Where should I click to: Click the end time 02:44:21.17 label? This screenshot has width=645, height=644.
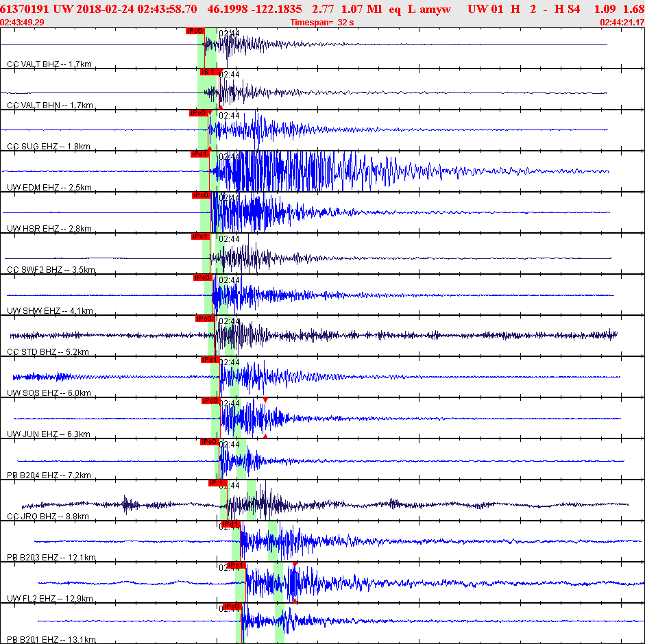(622, 23)
